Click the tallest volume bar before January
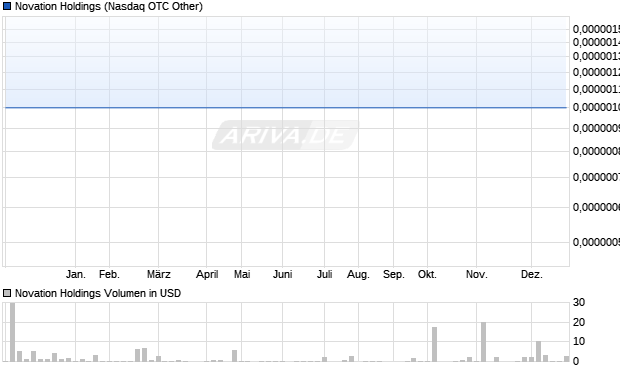 coord(13,332)
